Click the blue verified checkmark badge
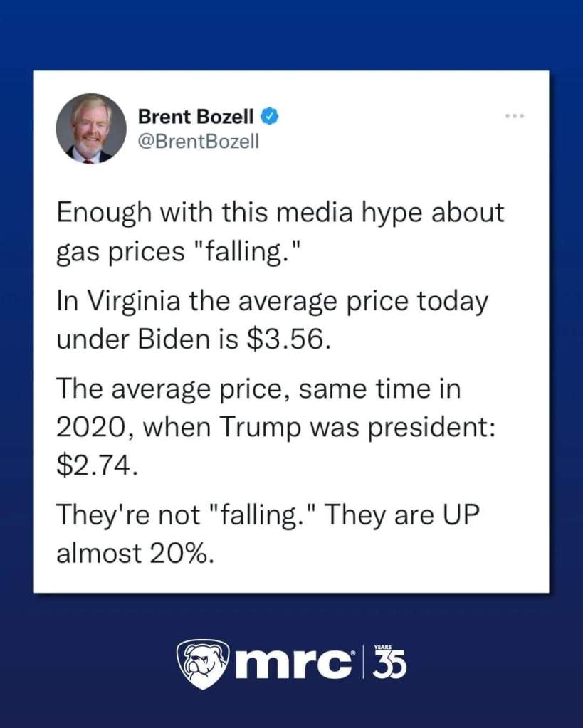Image resolution: width=583 pixels, height=728 pixels. tap(271, 116)
